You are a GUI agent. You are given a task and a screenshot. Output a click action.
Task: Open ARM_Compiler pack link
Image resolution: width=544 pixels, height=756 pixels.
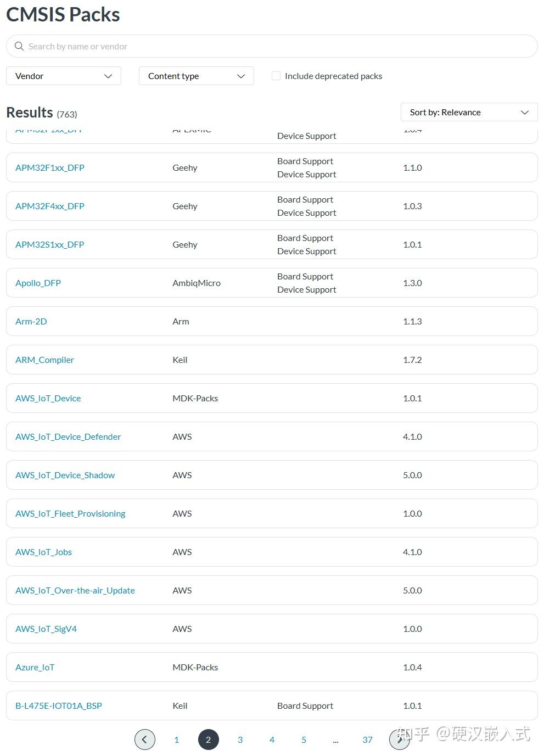[x=44, y=360]
